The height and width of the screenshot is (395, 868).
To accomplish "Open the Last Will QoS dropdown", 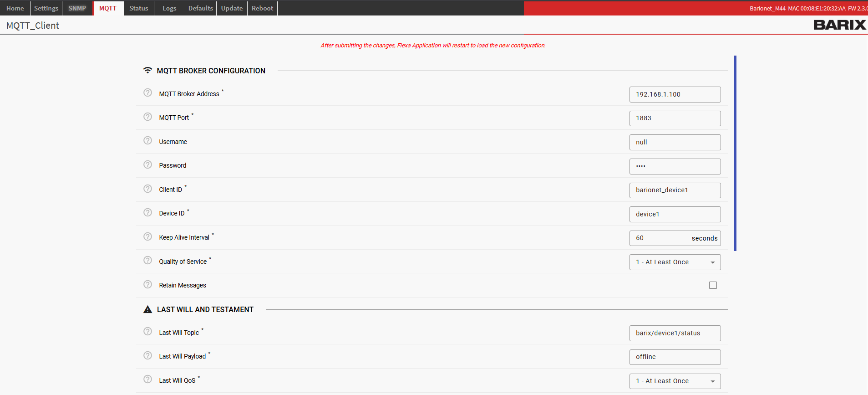I will point(675,381).
